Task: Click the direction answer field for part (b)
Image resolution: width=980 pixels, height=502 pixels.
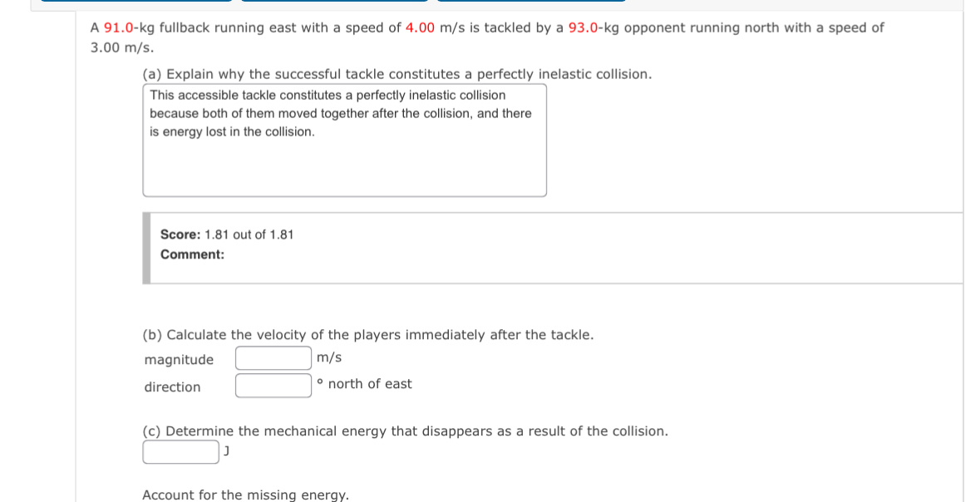Action: [x=273, y=385]
